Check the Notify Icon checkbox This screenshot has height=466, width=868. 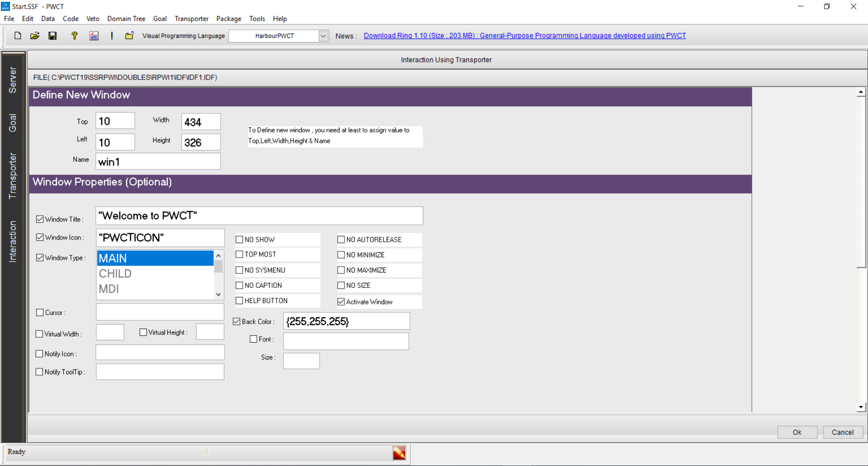39,354
